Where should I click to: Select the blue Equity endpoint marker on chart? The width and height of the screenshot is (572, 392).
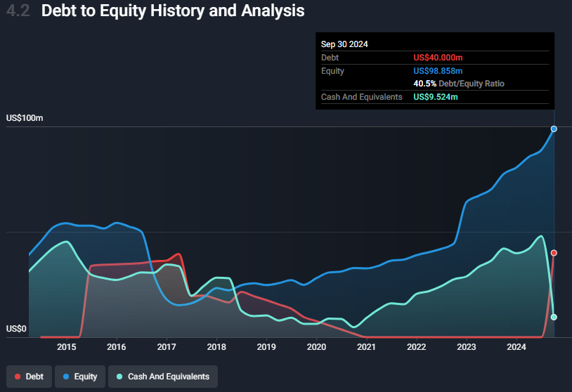(554, 129)
